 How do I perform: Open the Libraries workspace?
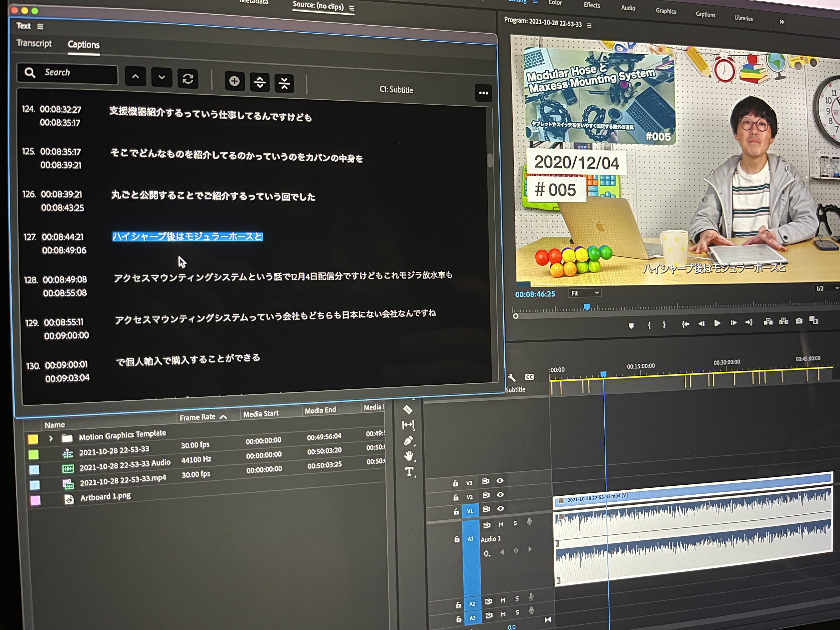click(743, 18)
